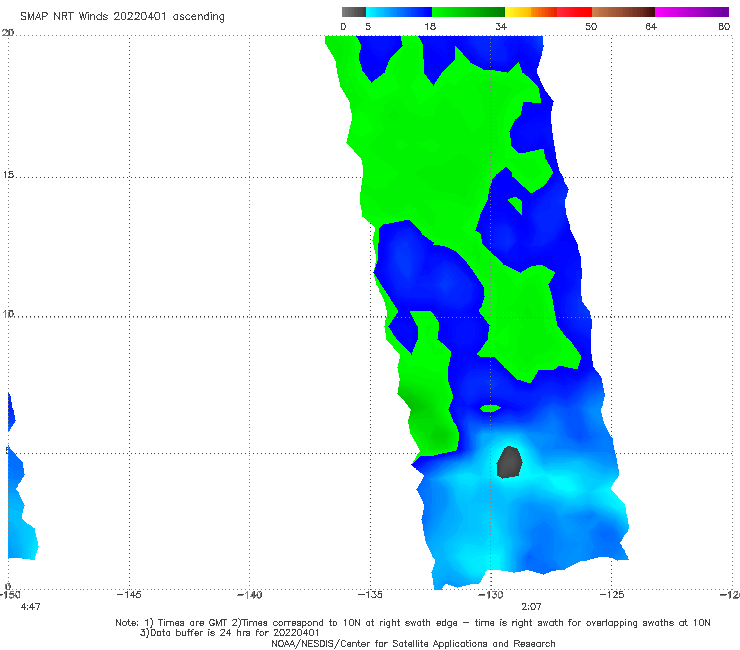Image resolution: width=740 pixels, height=650 pixels.
Task: Click the NOAA/NESDIS credit line
Action: point(413,644)
